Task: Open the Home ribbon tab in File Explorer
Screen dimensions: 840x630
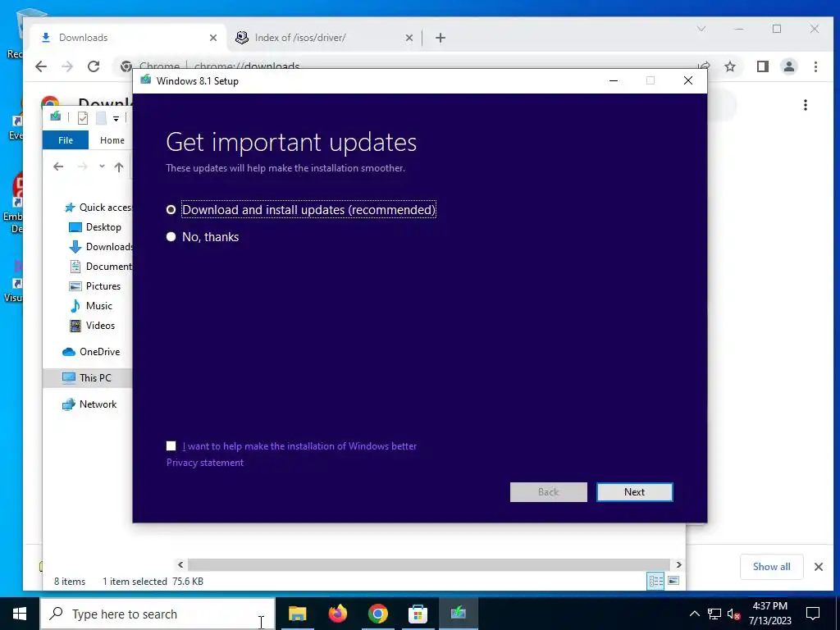Action: coord(112,139)
